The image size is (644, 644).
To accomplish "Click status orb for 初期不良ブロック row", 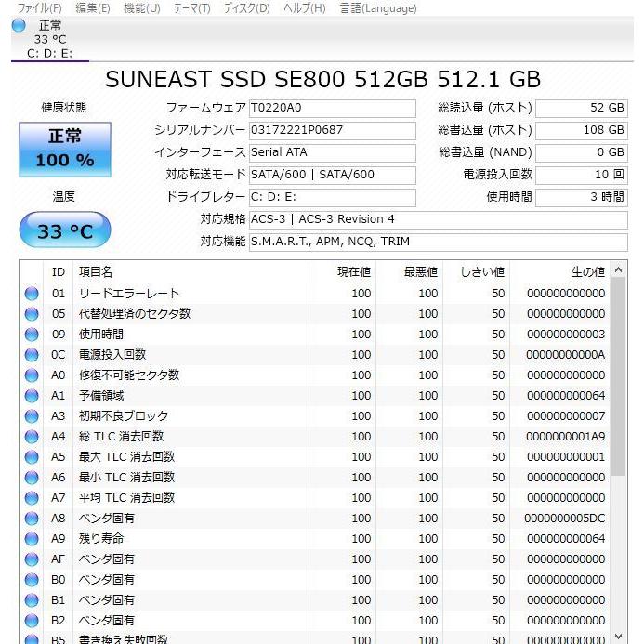I will (32, 416).
